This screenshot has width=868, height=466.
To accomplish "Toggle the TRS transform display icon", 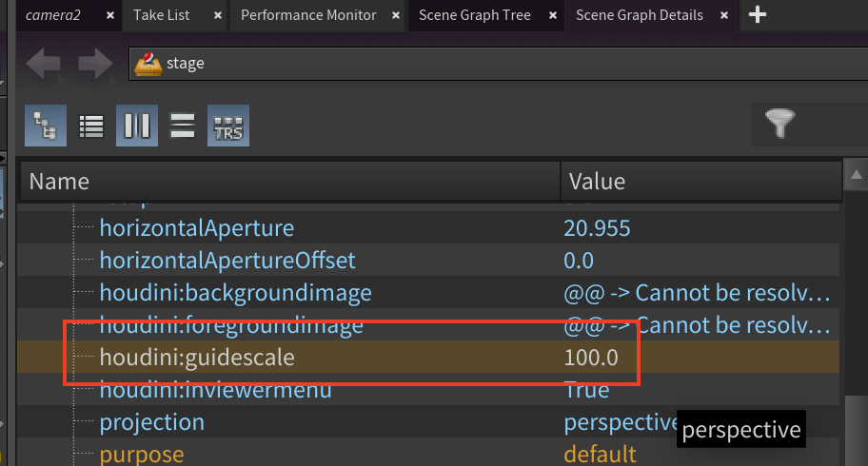I will (x=228, y=126).
